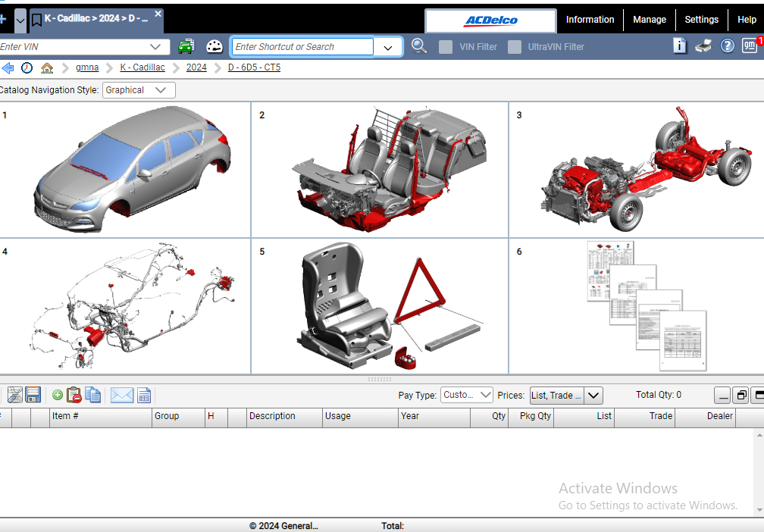
Task: Click the save picklist floppy icon
Action: point(33,395)
